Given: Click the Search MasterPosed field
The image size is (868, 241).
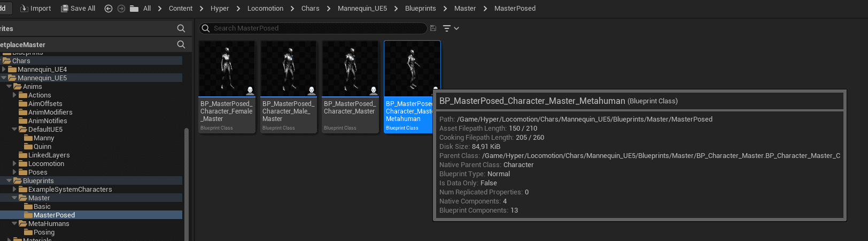Looking at the screenshot, I should coord(313,28).
